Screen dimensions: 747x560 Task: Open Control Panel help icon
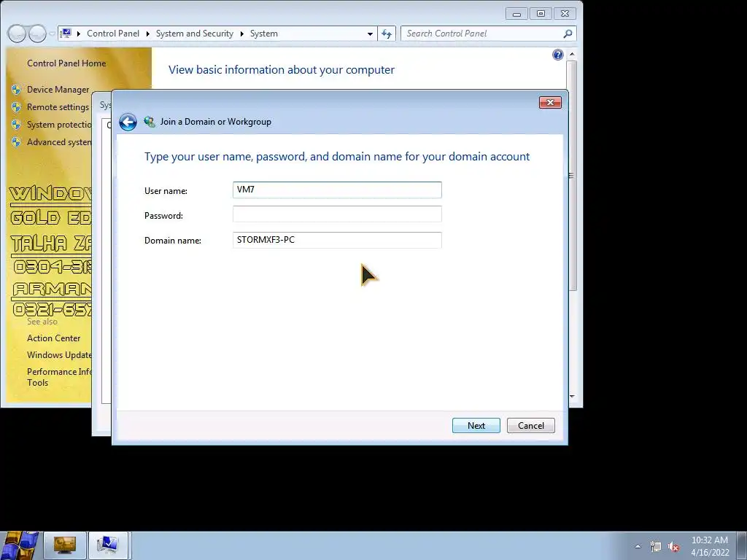557,55
